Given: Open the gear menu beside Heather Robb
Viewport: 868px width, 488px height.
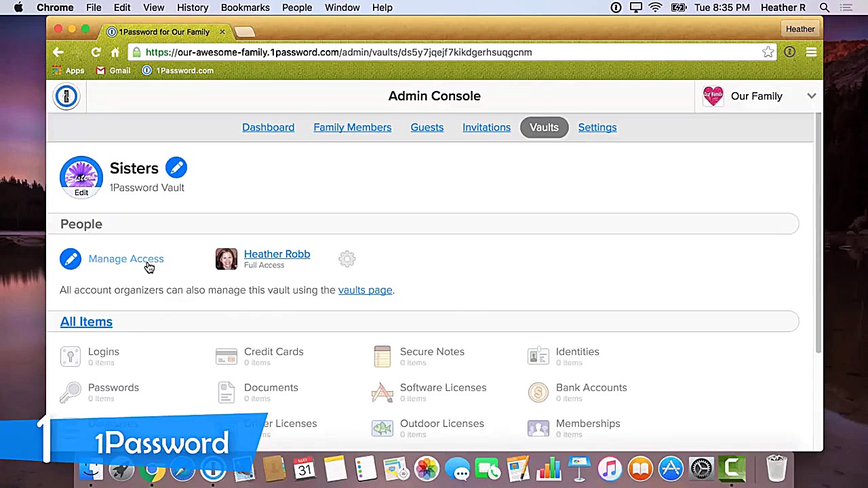Looking at the screenshot, I should tap(347, 258).
